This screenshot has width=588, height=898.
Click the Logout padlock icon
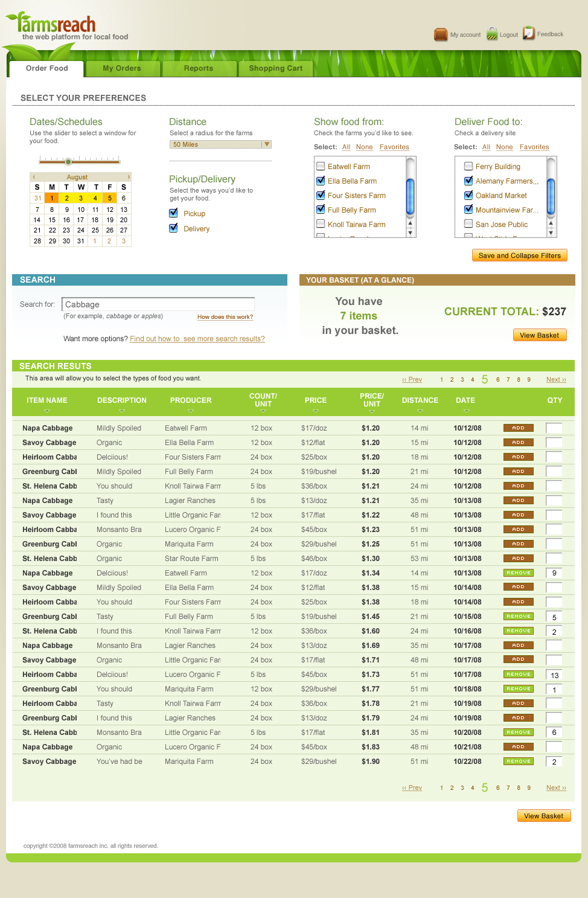(x=492, y=34)
